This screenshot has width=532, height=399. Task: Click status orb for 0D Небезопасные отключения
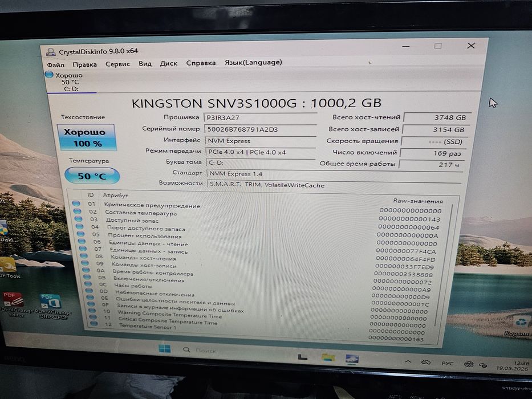coord(89,291)
